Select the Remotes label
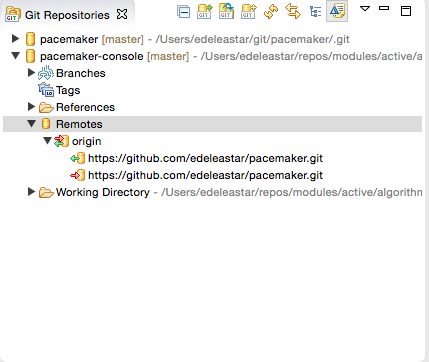The image size is (429, 362). coord(79,124)
